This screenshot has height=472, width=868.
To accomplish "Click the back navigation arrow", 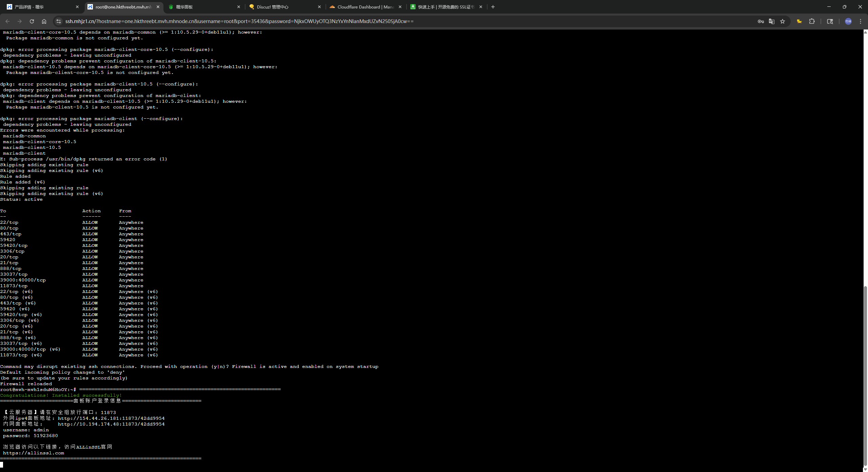I will 7,21.
